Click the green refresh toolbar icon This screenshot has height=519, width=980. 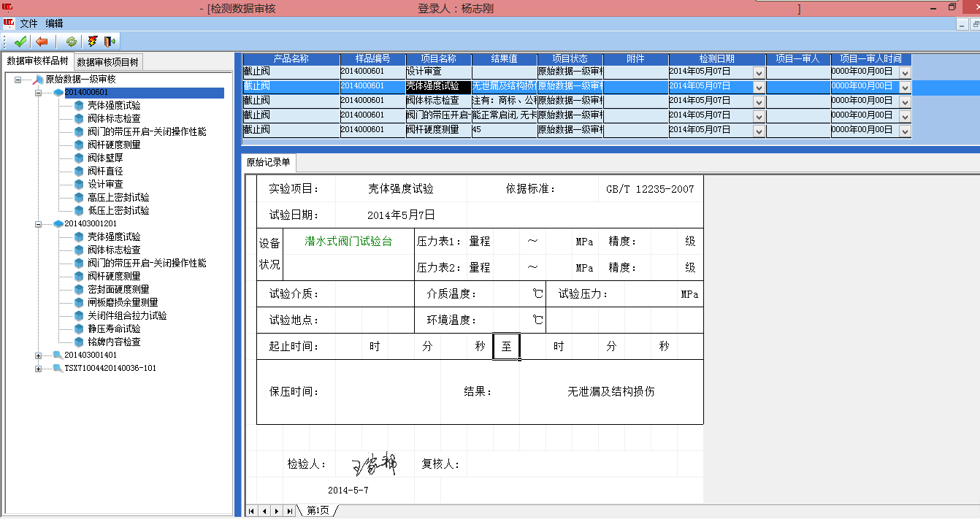click(72, 42)
